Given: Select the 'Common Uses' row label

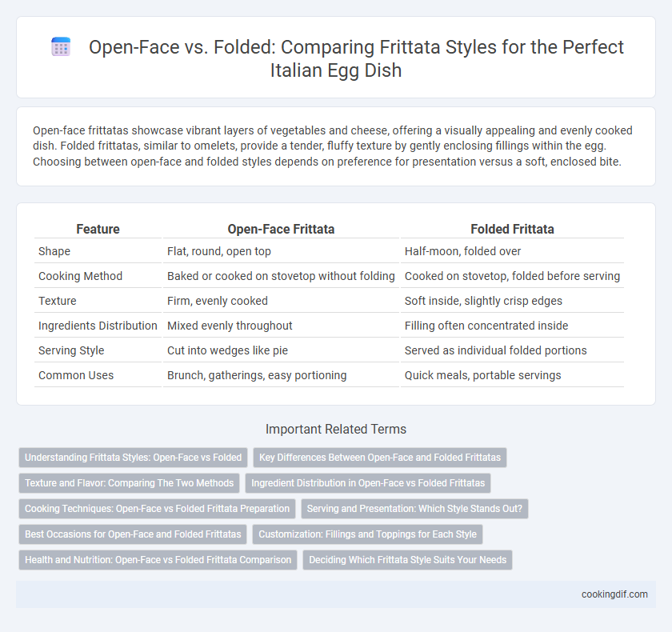Looking at the screenshot, I should pyautogui.click(x=76, y=375).
